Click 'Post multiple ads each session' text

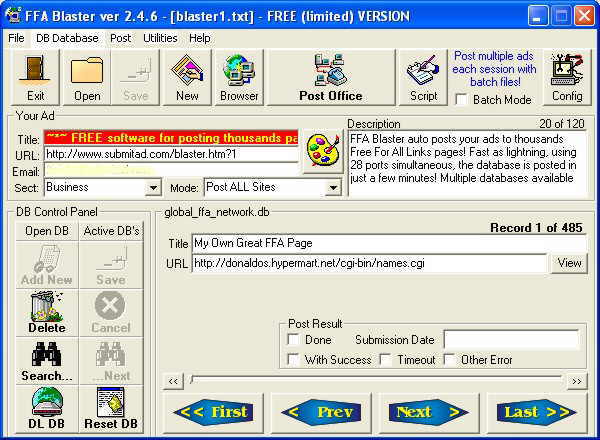pyautogui.click(x=494, y=69)
